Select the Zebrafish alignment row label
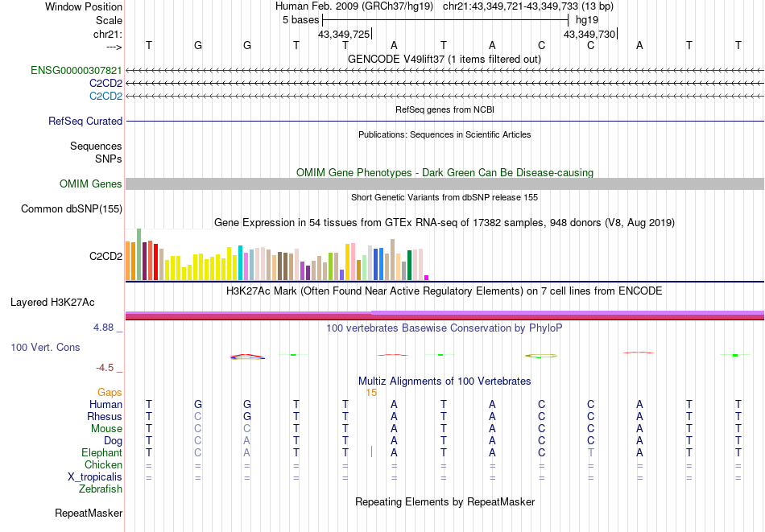The width and height of the screenshot is (765, 532). pyautogui.click(x=101, y=489)
